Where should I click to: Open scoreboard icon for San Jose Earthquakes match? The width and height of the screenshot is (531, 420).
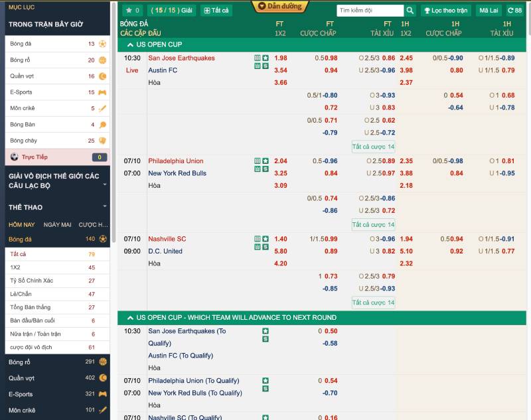pos(258,58)
